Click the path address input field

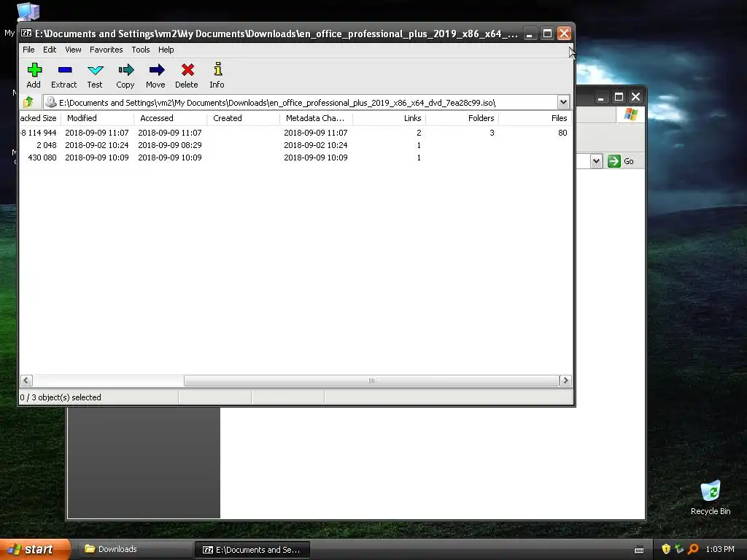pos(301,102)
